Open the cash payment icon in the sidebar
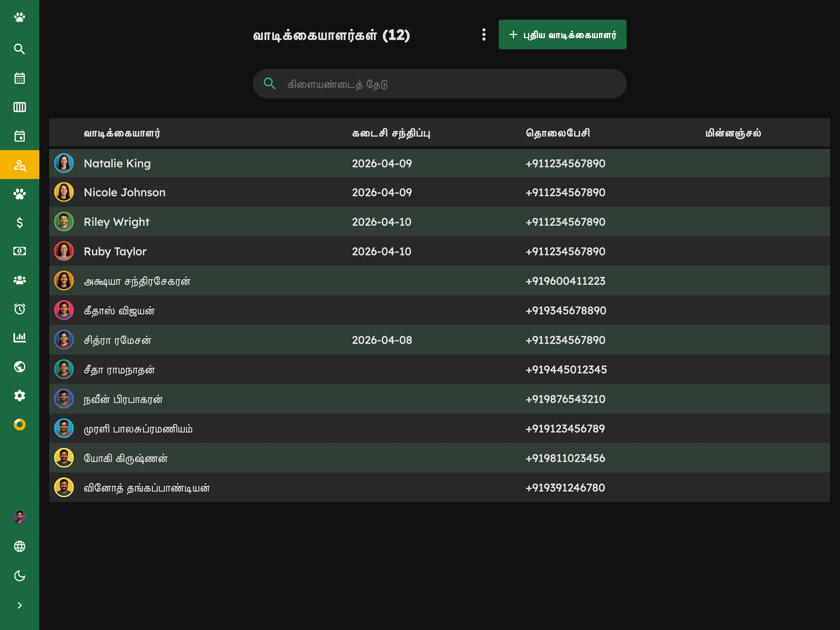This screenshot has width=840, height=630. pyautogui.click(x=19, y=251)
